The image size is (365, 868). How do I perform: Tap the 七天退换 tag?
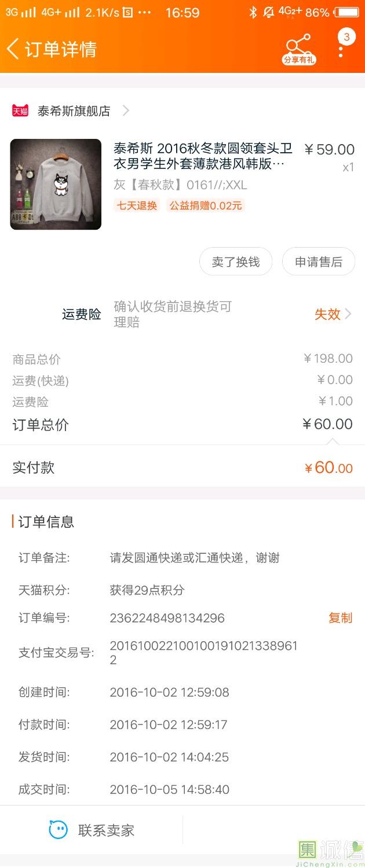137,205
